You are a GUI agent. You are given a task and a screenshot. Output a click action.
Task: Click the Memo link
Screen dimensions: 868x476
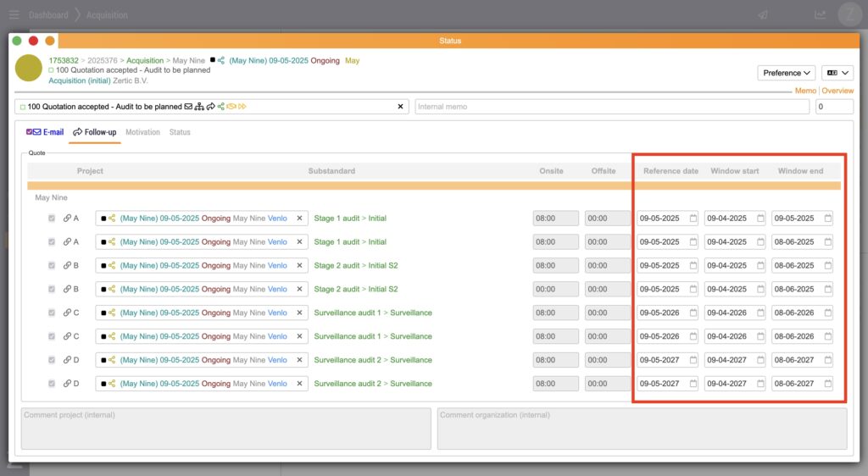[x=805, y=91]
